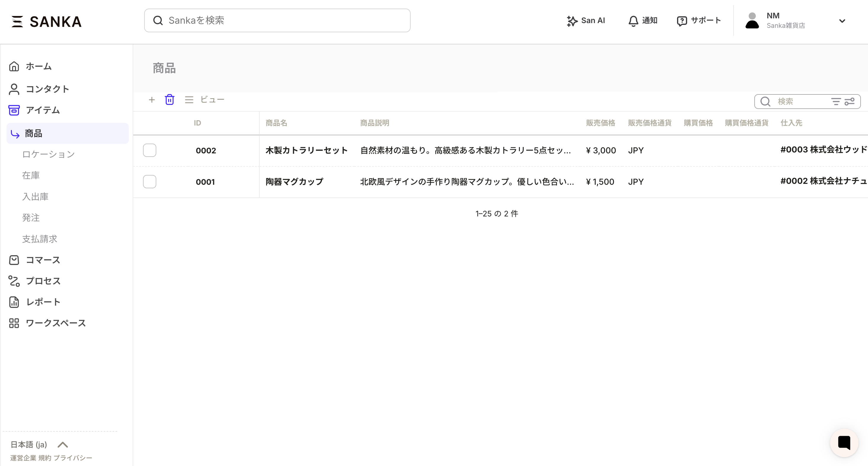Check the box for product 0001

(x=150, y=181)
